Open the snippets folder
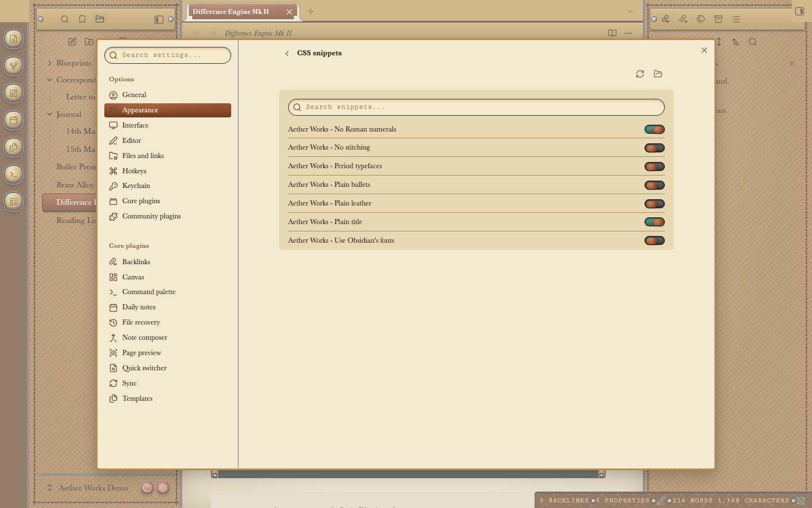Image resolution: width=812 pixels, height=508 pixels. coord(658,74)
